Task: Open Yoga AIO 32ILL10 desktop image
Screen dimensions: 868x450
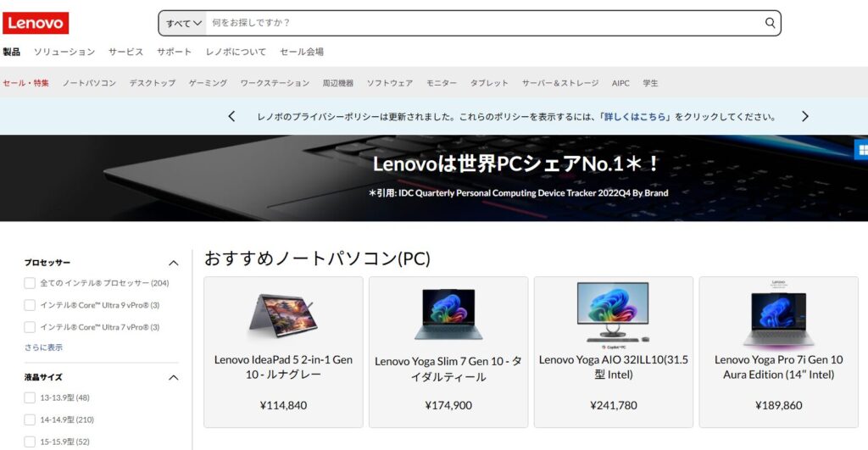Action: [613, 312]
